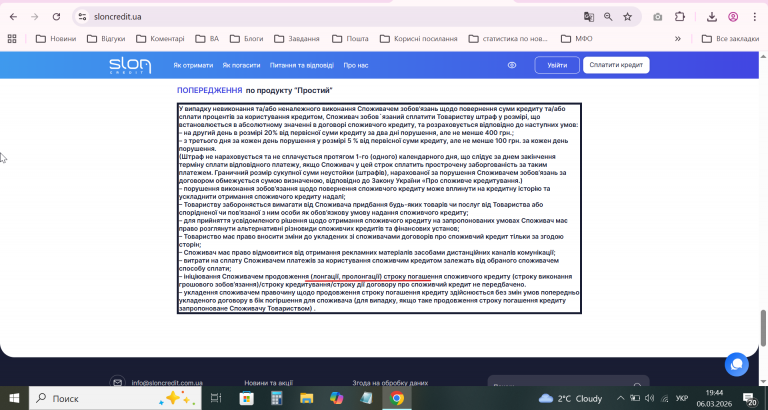Open the Все закладки folder
Image resolution: width=768 pixels, height=410 pixels.
pyautogui.click(x=730, y=38)
